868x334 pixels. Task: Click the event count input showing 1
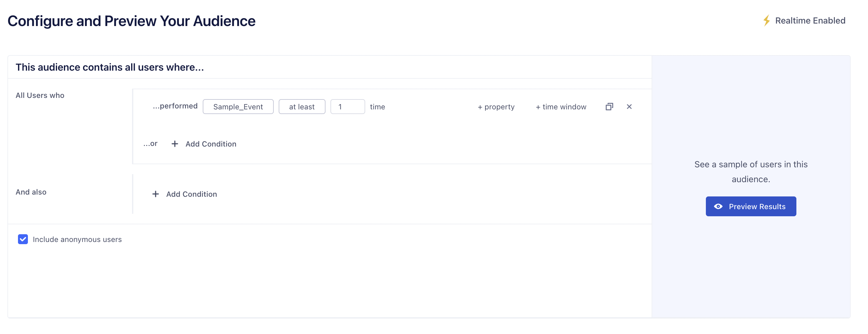click(348, 106)
